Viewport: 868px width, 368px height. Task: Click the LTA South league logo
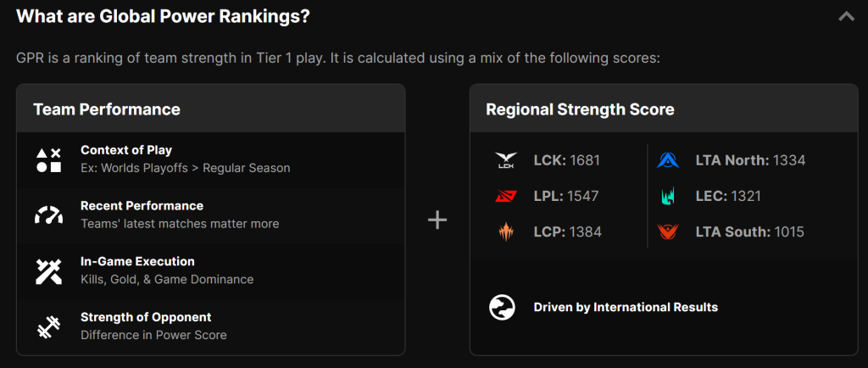click(668, 232)
